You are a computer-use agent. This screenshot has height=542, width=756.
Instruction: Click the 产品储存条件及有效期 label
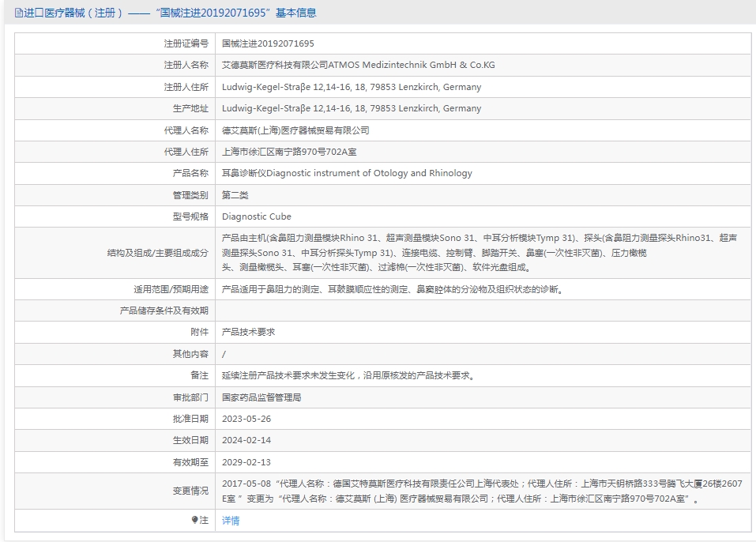click(164, 311)
